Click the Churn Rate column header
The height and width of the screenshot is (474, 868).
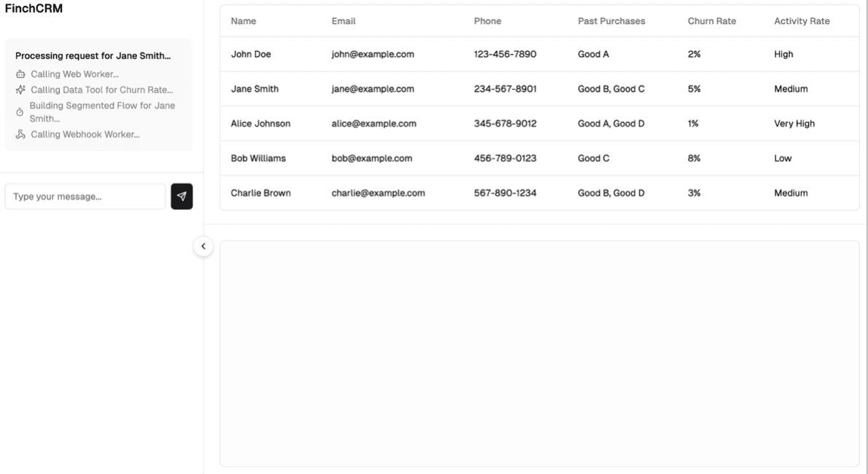[712, 21]
